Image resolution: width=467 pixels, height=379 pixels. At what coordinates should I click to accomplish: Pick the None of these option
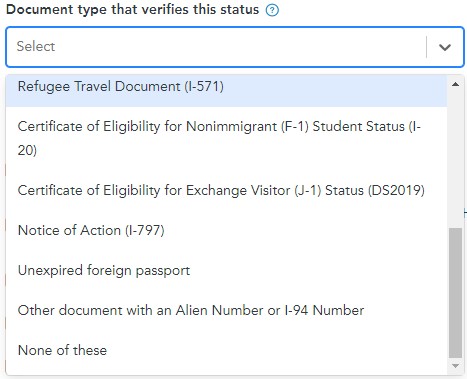226,350
